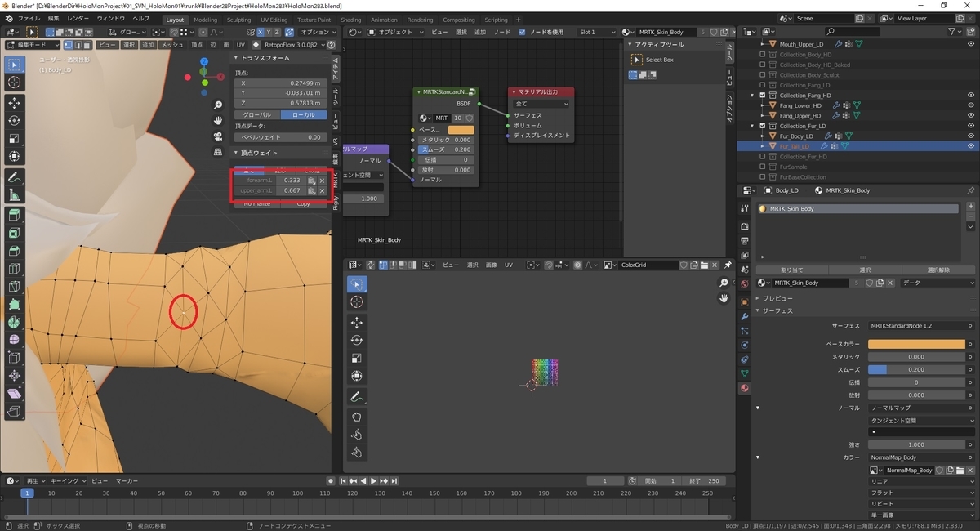
Task: Click the Smoothness 0.200 slider in properties
Action: (x=916, y=369)
